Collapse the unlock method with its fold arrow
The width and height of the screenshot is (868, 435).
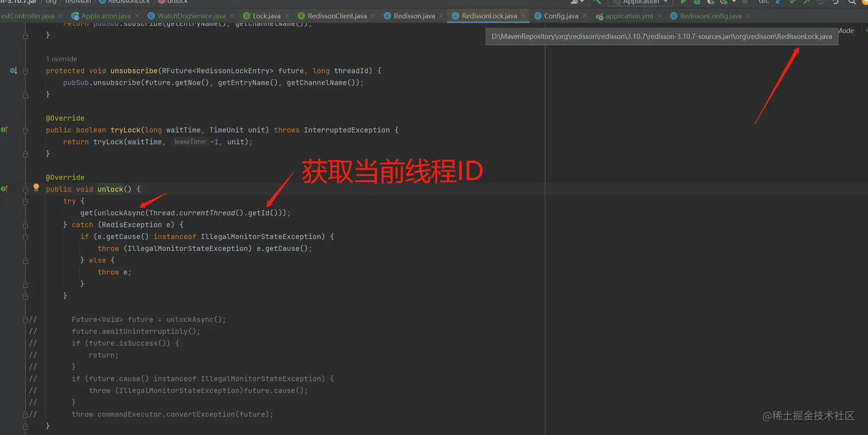25,189
